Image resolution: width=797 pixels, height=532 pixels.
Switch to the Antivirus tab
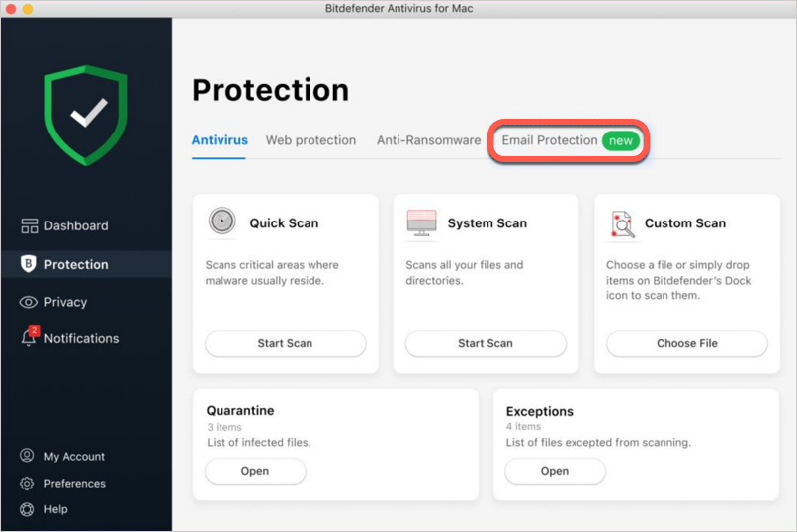coord(220,140)
